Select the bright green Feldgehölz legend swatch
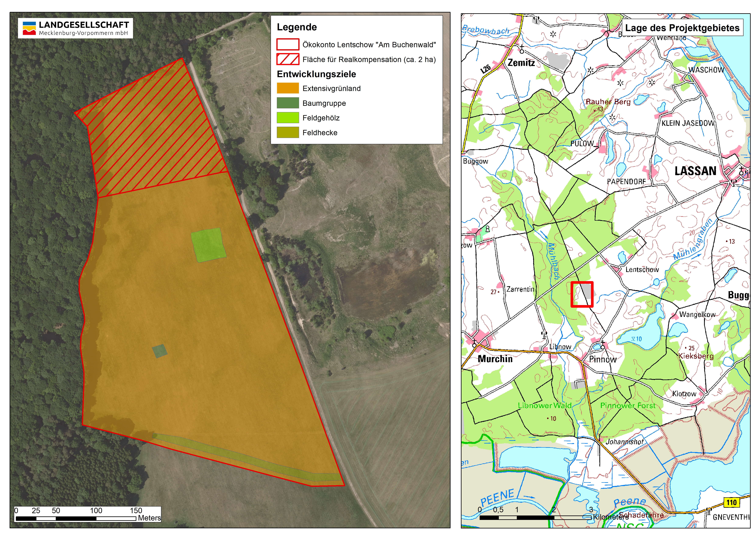 288,118
